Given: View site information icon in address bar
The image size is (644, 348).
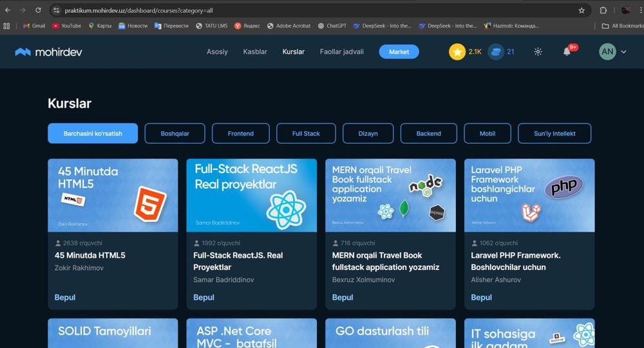Looking at the screenshot, I should (57, 10).
